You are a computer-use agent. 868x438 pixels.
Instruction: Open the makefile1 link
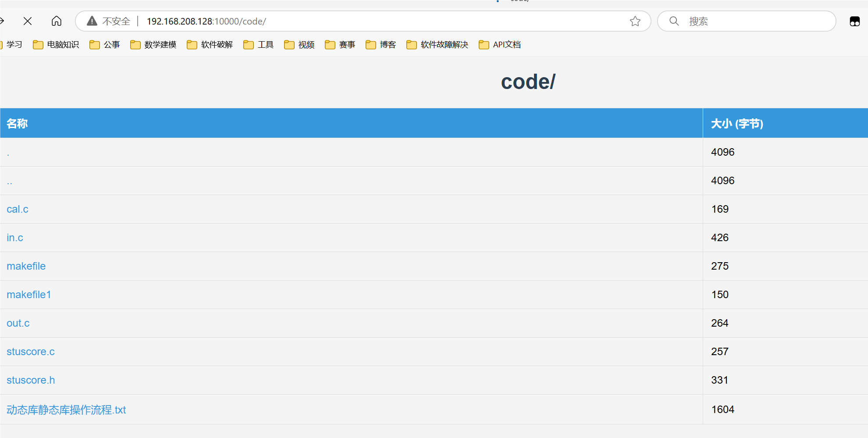pyautogui.click(x=29, y=295)
